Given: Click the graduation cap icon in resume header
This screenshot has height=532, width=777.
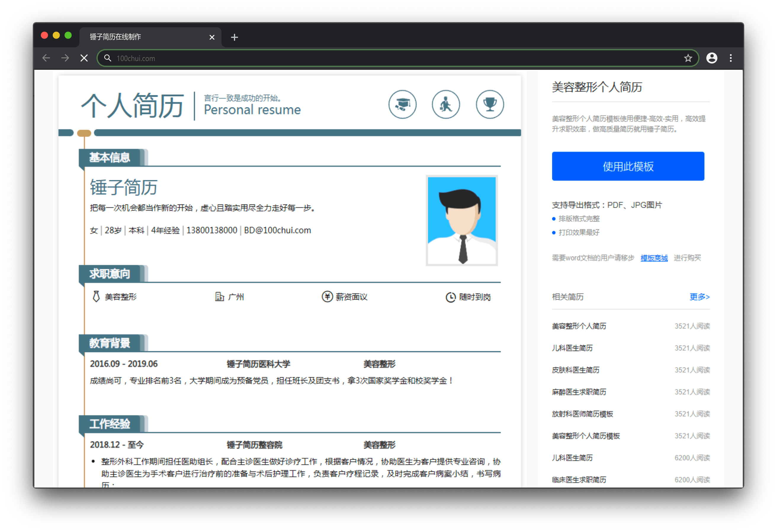Looking at the screenshot, I should (402, 104).
